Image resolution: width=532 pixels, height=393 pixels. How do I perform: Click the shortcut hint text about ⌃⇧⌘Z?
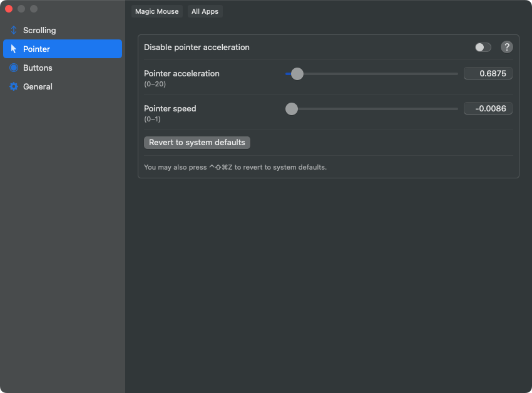235,167
